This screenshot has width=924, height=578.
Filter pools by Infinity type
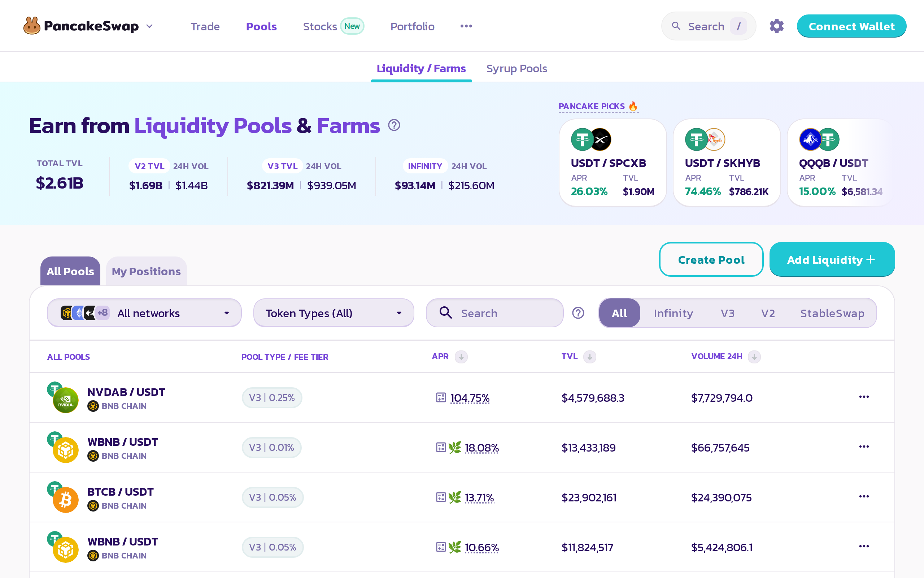tap(673, 313)
